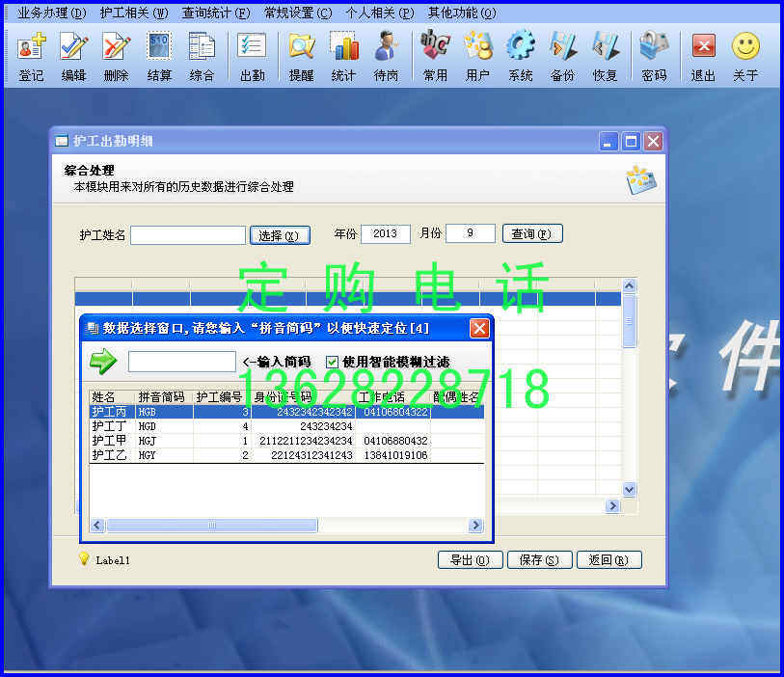Screen dimensions: 784x677
Task: Open the 护工相关(W) menu
Action: click(x=134, y=13)
